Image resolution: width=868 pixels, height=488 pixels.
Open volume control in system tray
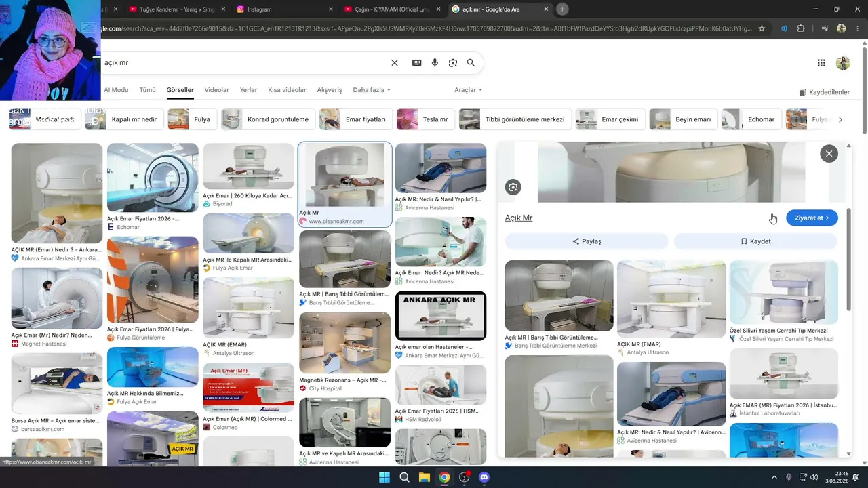814,477
